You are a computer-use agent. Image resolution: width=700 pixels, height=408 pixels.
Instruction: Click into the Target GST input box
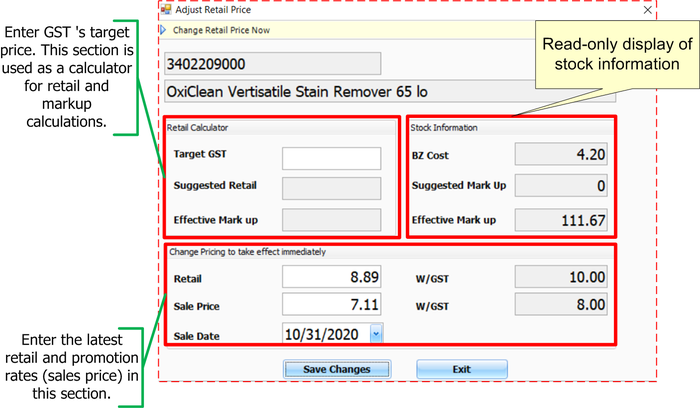tap(332, 158)
